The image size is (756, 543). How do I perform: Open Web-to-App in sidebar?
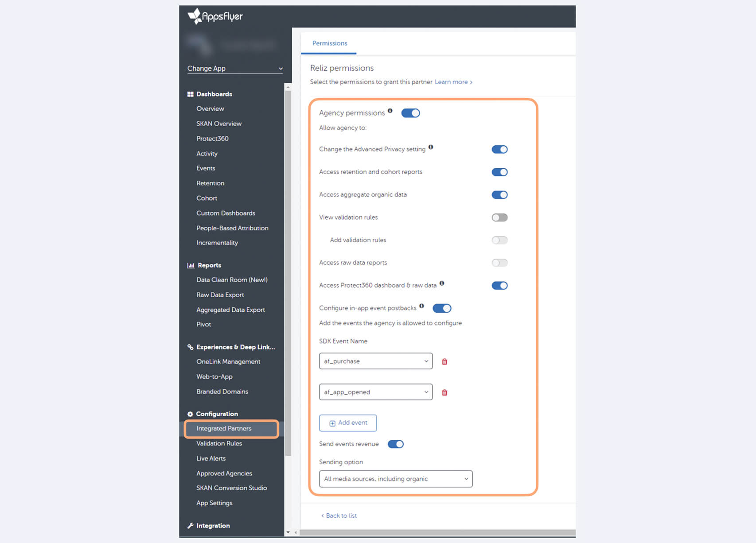click(x=214, y=377)
